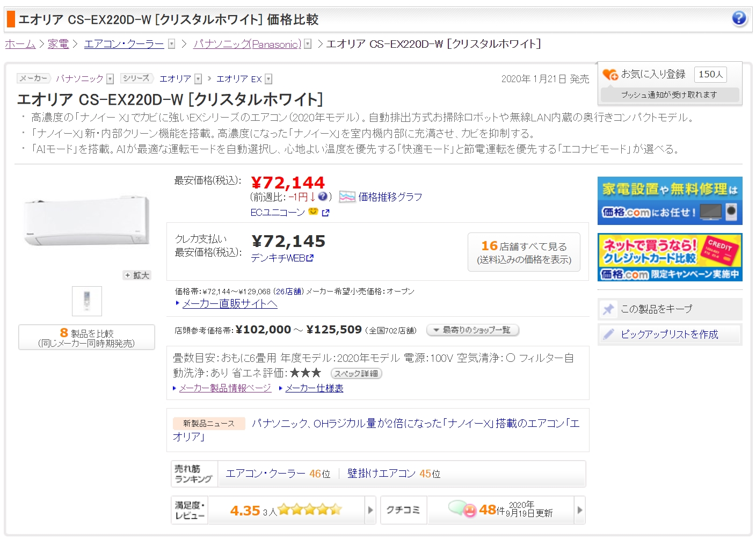Expand the クチコミ section arrow

pyautogui.click(x=579, y=510)
